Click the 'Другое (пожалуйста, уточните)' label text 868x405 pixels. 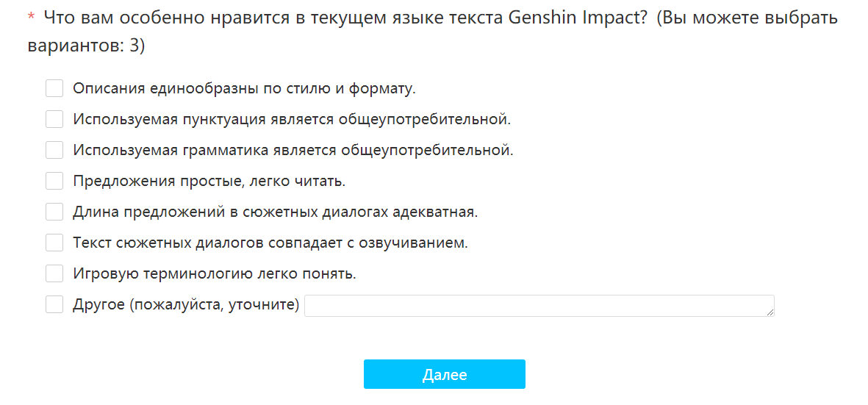pyautogui.click(x=186, y=305)
